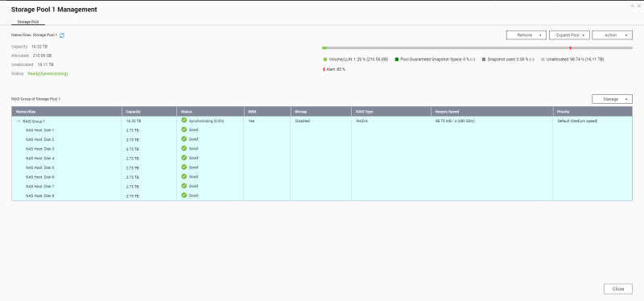
Task: Click the green check icon for RAID Group 1
Action: click(x=184, y=121)
